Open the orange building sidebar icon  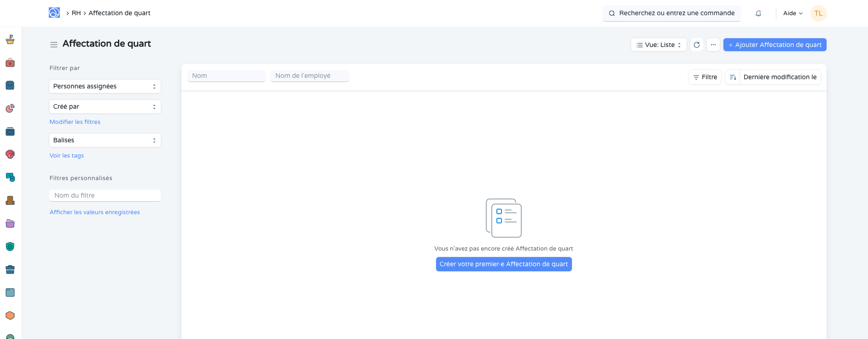(10, 200)
